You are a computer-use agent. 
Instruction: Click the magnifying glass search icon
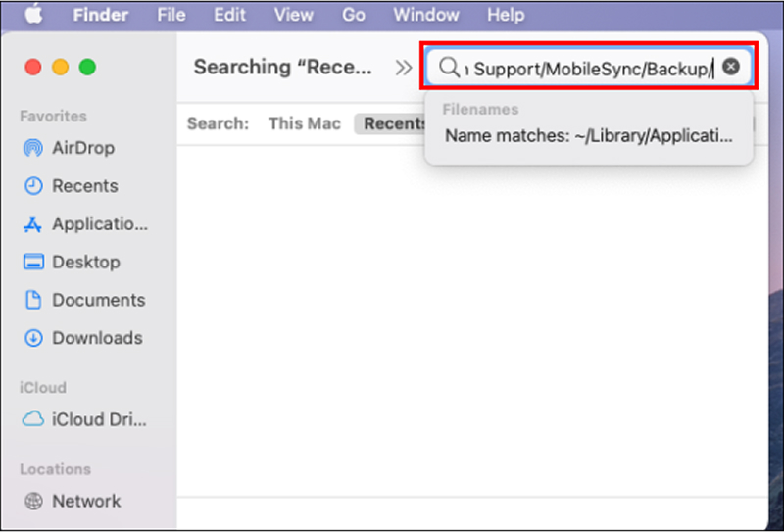coord(449,67)
